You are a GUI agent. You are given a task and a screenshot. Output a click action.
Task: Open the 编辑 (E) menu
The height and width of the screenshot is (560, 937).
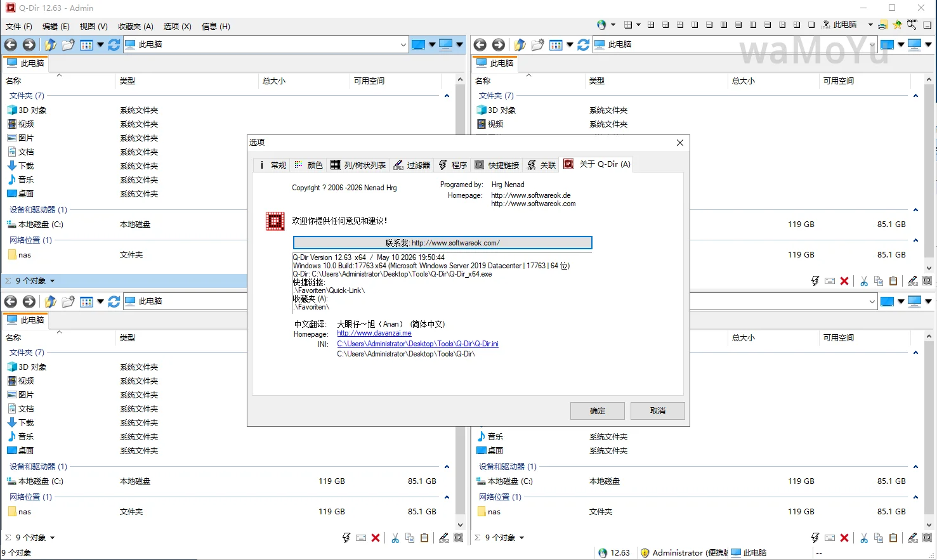(x=56, y=27)
